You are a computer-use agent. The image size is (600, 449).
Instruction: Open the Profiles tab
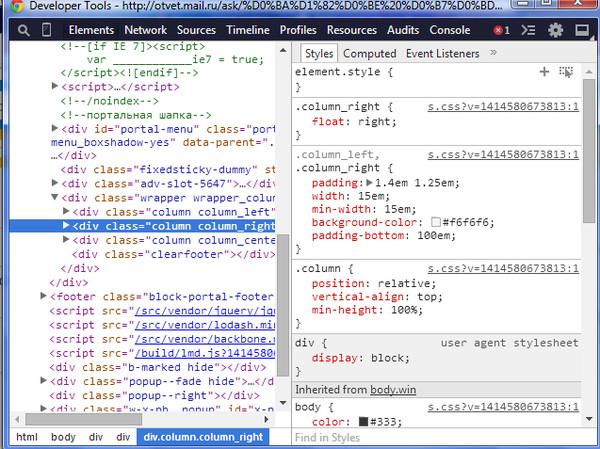click(298, 30)
